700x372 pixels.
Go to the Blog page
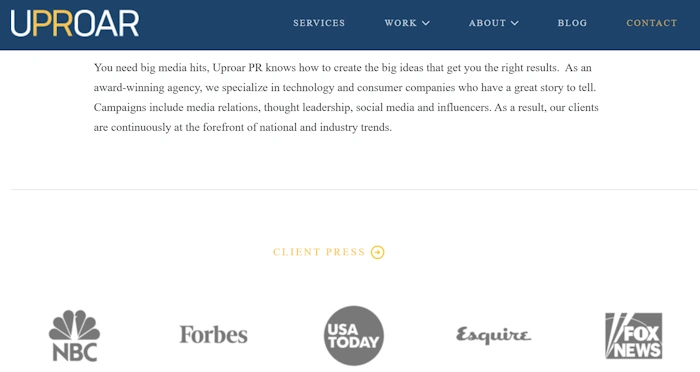572,23
